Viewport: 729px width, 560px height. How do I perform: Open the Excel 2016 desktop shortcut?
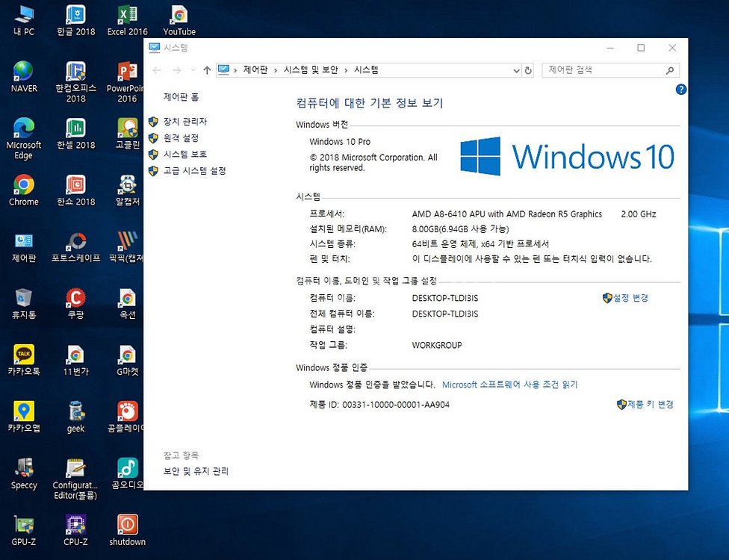click(x=128, y=20)
